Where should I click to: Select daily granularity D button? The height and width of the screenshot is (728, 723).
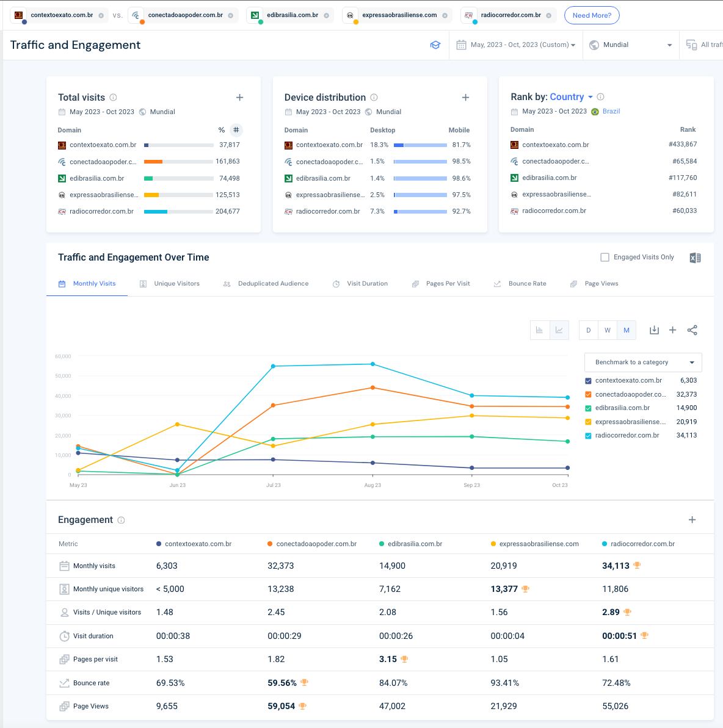[x=588, y=330]
